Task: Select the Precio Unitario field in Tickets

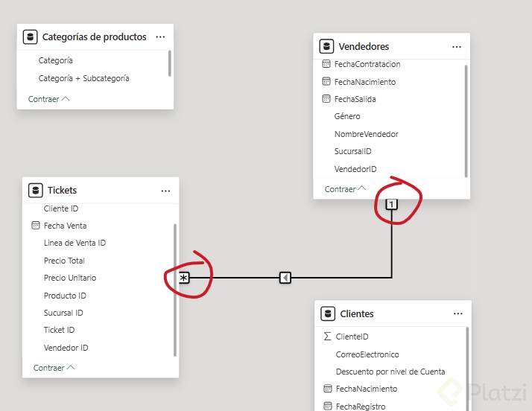Action: point(70,278)
